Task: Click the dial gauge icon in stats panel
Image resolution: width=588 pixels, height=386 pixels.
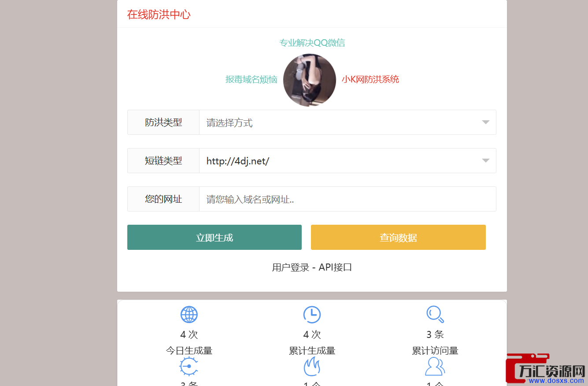Action: 189,367
